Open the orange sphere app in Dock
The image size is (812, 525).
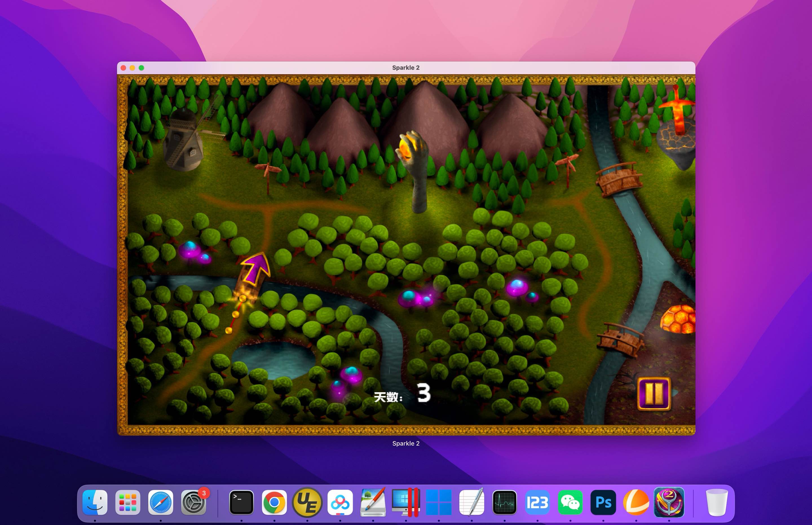pyautogui.click(x=636, y=502)
